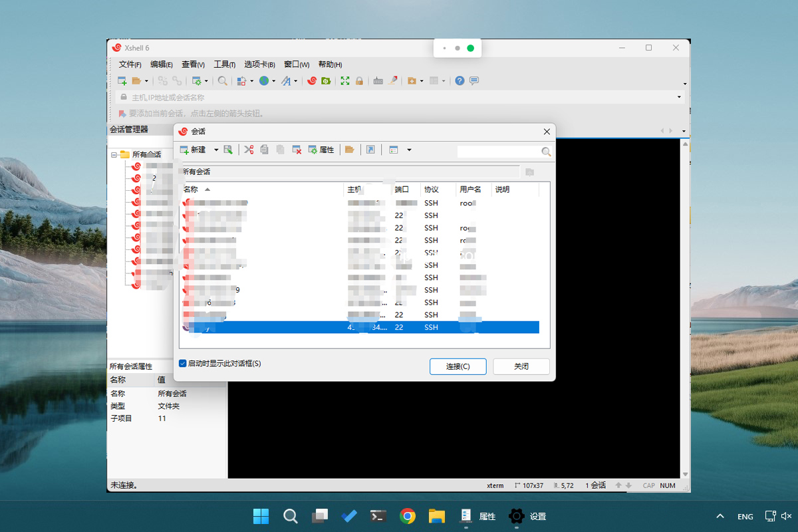
Task: Click the Open folder icon in Xshell's main toolbar
Action: [136, 80]
